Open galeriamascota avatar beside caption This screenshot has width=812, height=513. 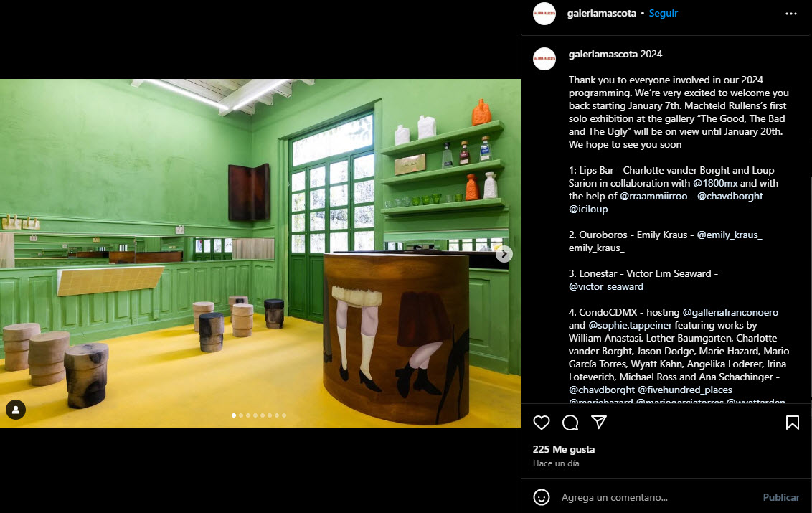(x=544, y=59)
